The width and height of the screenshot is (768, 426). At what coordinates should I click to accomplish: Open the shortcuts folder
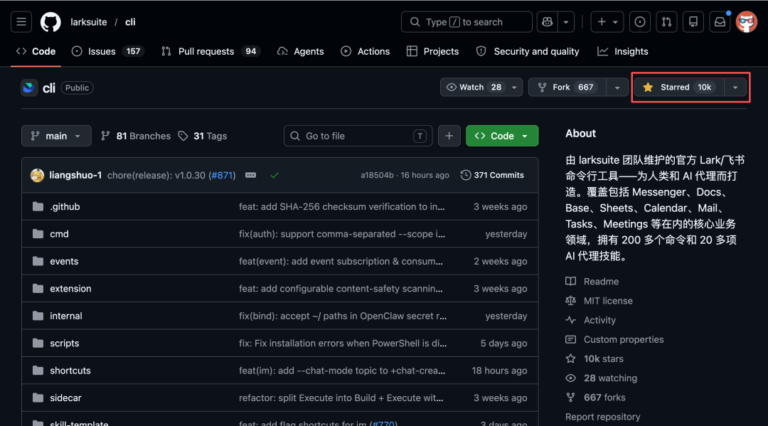pyautogui.click(x=70, y=371)
